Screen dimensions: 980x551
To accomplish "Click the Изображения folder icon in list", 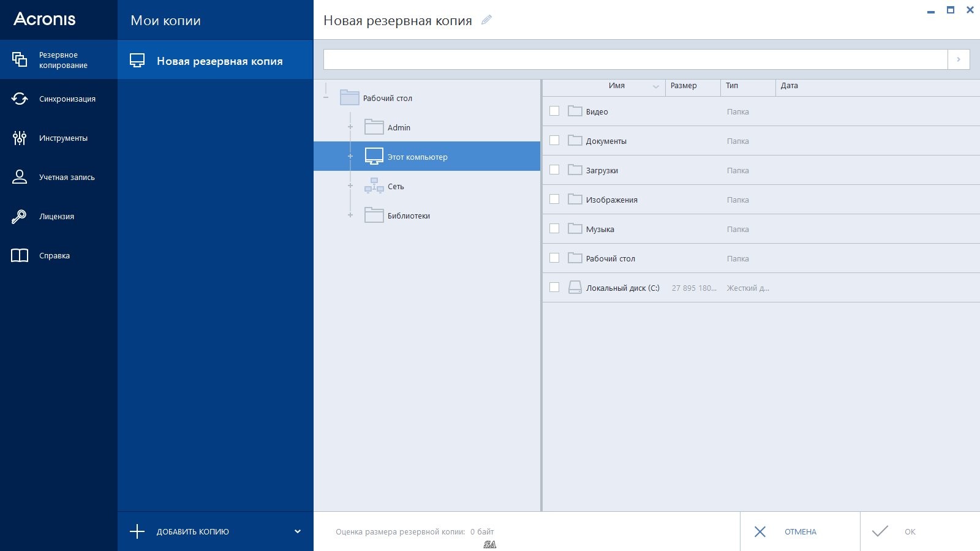I will [575, 199].
